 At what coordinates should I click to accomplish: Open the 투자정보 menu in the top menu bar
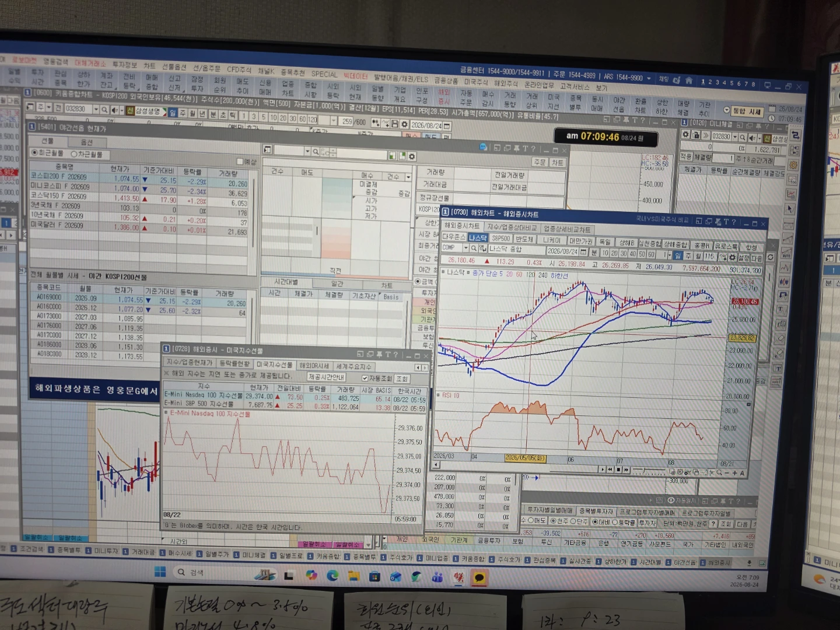click(124, 65)
